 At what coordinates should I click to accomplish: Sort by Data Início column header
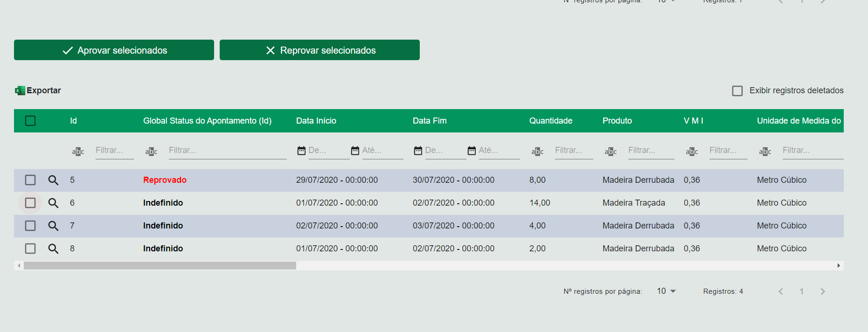tap(316, 121)
